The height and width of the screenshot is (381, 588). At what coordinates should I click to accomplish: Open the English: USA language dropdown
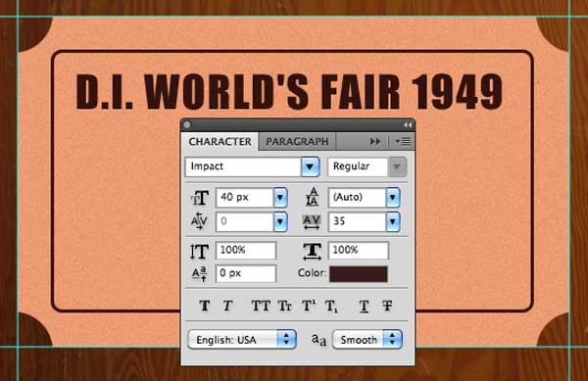coord(242,340)
